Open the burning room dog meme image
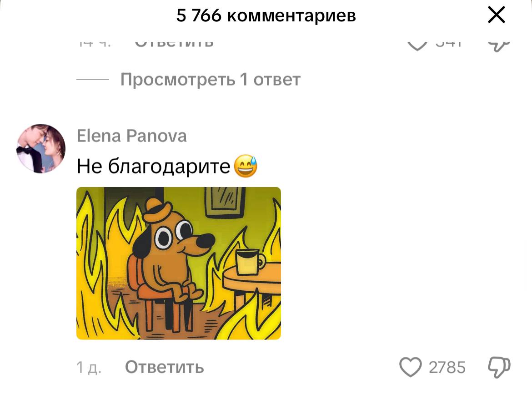The width and height of the screenshot is (532, 400). 178,263
